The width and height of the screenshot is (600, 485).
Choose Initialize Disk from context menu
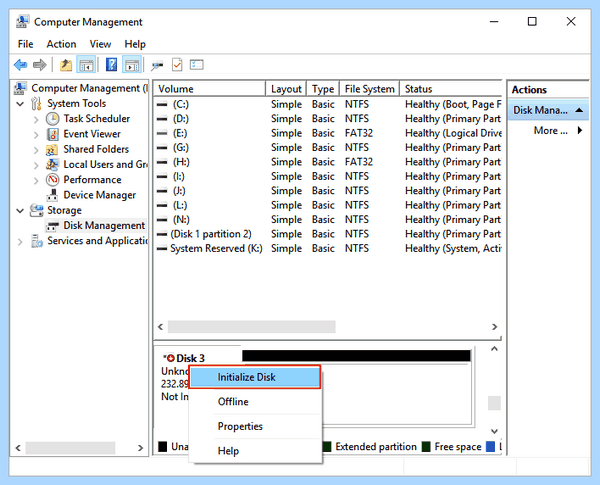[x=255, y=377]
